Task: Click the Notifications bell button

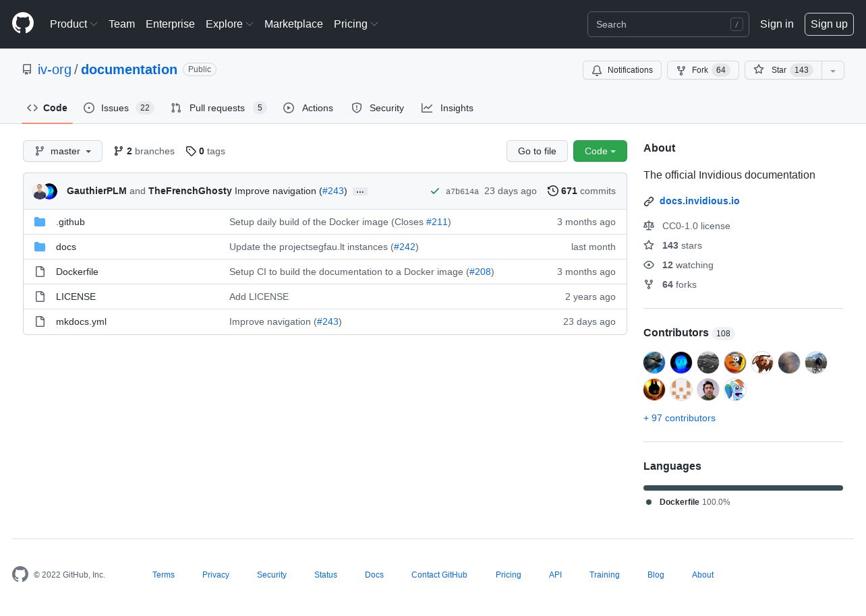Action: point(622,70)
